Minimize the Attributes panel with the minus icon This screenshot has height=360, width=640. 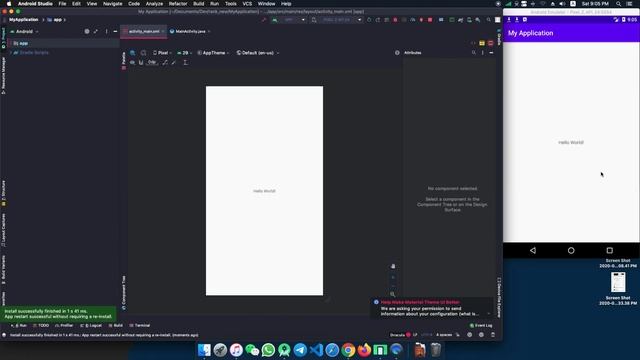pos(491,53)
